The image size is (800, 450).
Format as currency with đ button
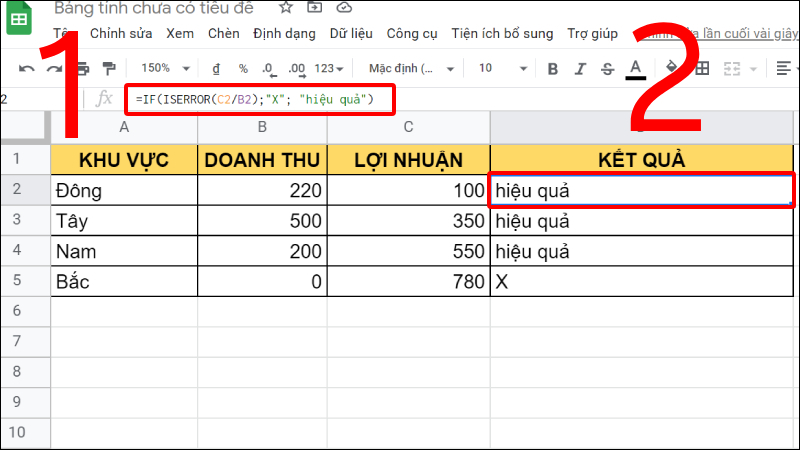click(x=216, y=69)
